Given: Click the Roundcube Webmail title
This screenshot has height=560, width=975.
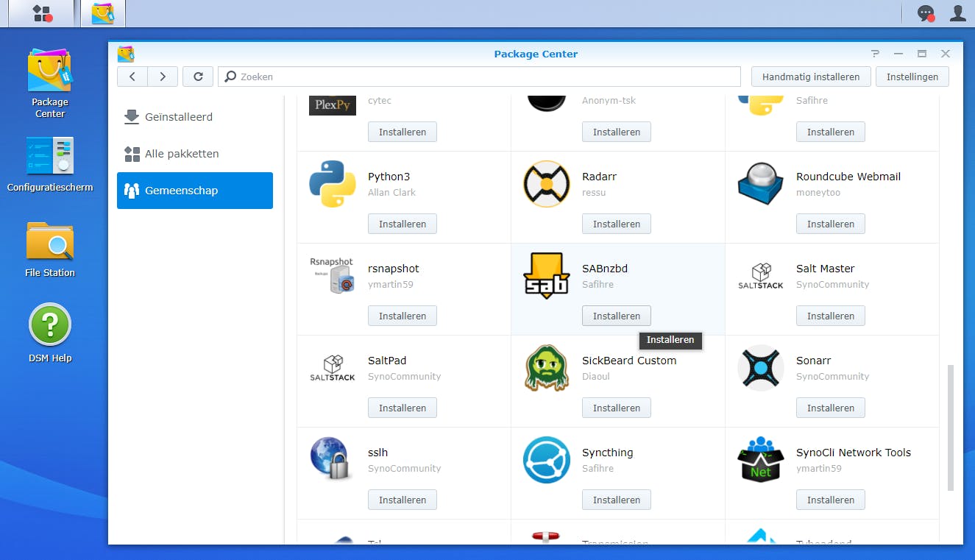Looking at the screenshot, I should [x=848, y=177].
